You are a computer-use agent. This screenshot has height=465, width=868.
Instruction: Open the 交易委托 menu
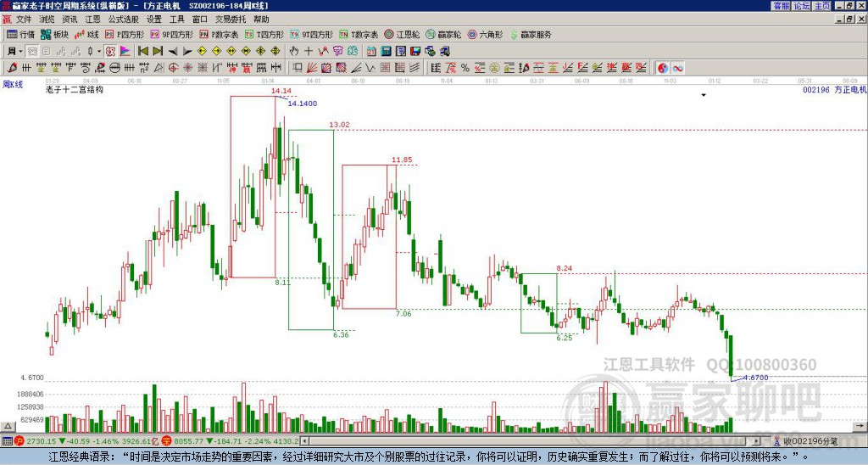coord(231,20)
